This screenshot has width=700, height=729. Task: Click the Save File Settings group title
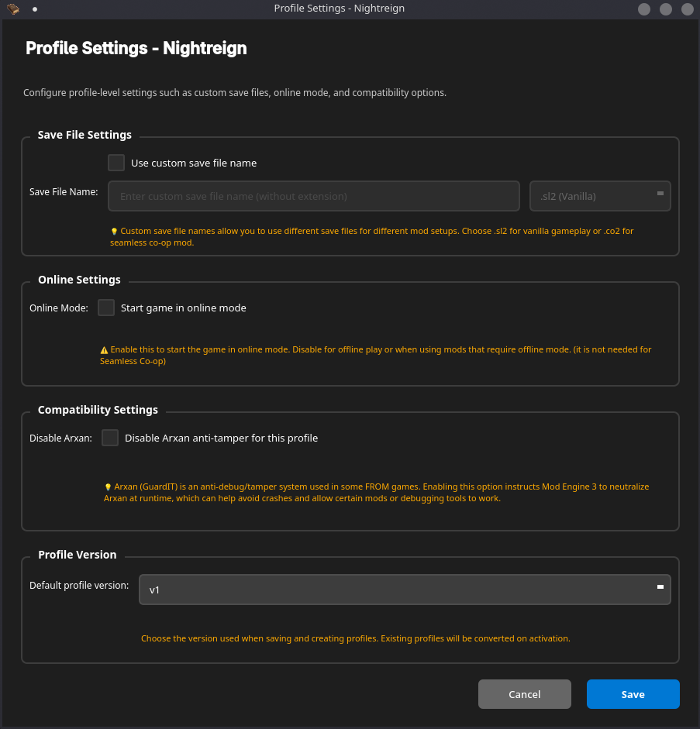click(x=84, y=135)
